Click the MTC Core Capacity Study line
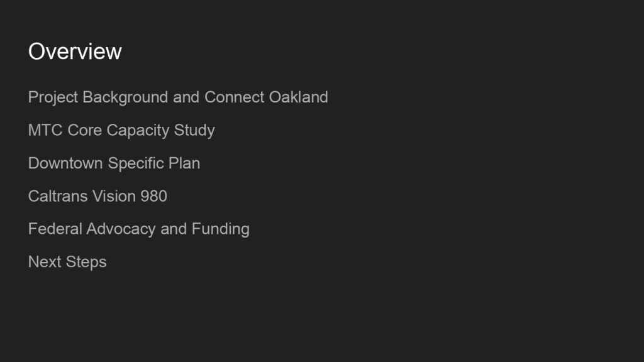This screenshot has width=644, height=362. (121, 130)
